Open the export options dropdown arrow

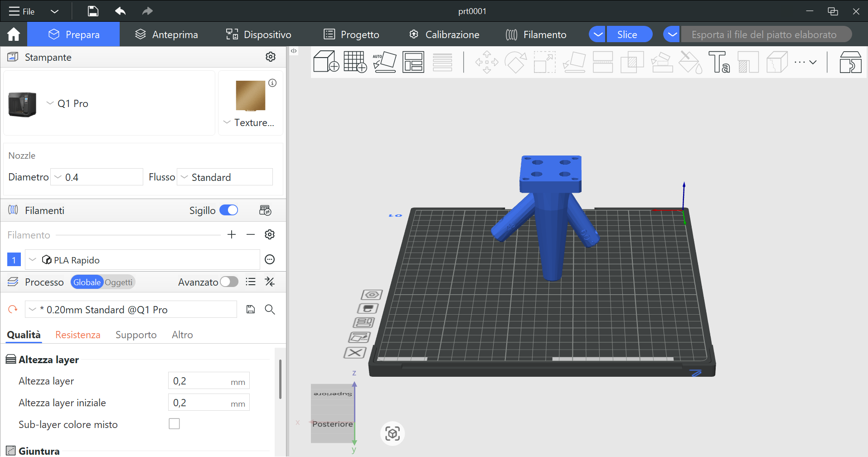pos(672,34)
